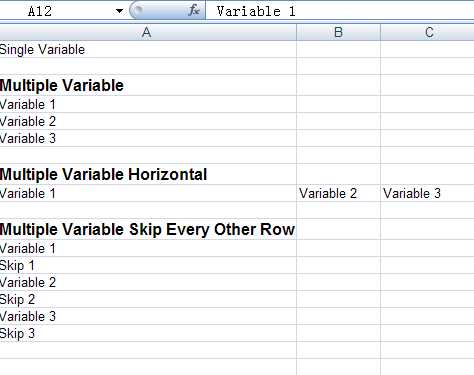Viewport: 474px width, 375px height.
Task: Select the Single Variable cell
Action: coord(148,49)
